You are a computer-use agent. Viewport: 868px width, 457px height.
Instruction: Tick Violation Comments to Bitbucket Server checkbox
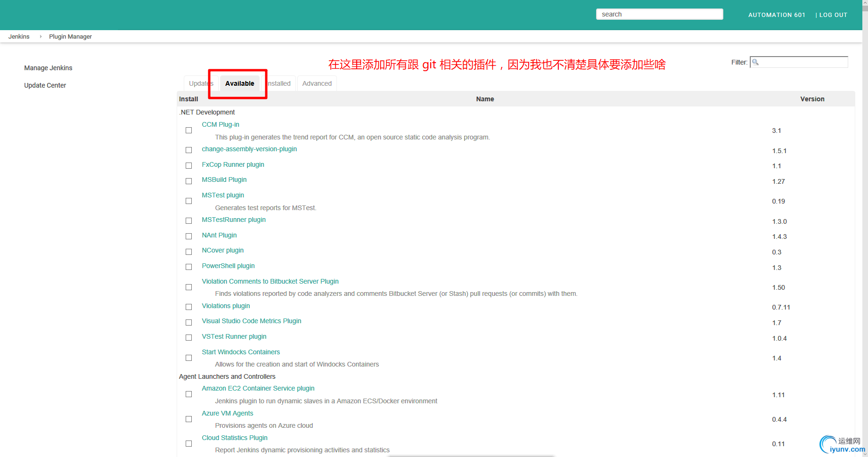tap(188, 287)
